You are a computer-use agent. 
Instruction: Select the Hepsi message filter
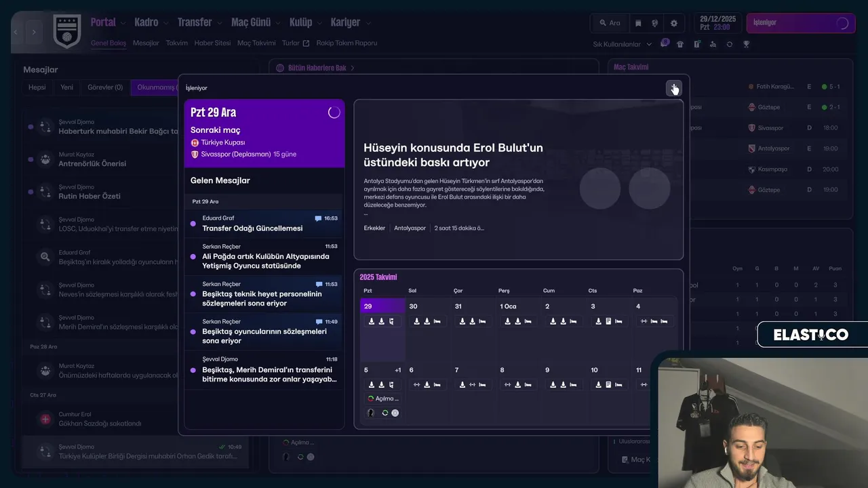pos(37,87)
